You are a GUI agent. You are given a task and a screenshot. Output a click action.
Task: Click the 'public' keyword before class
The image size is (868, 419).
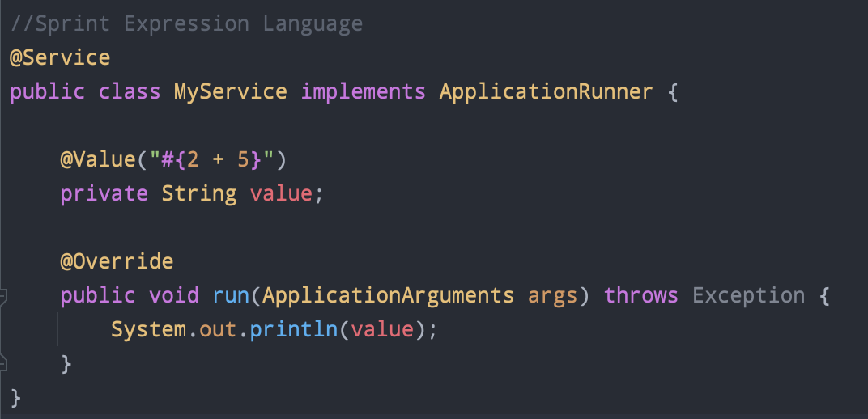(47, 91)
